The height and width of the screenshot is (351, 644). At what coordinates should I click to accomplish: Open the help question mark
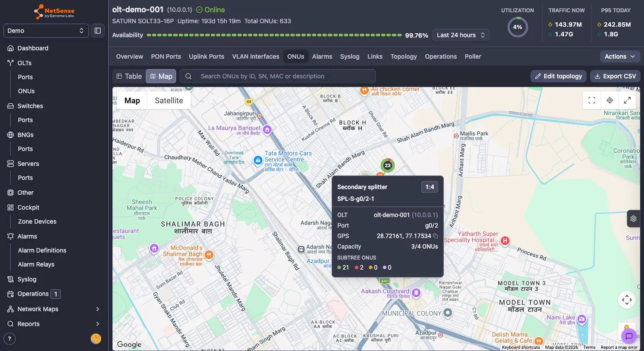click(10, 338)
